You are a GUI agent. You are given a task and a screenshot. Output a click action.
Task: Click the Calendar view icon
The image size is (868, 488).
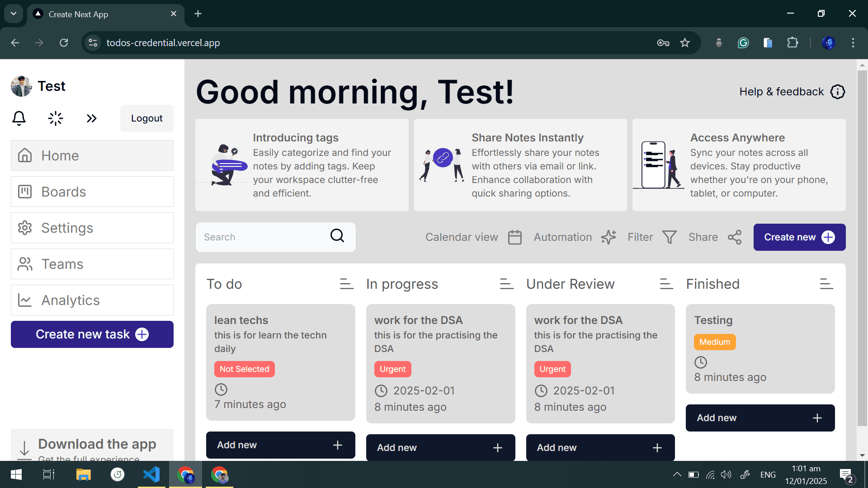point(514,237)
